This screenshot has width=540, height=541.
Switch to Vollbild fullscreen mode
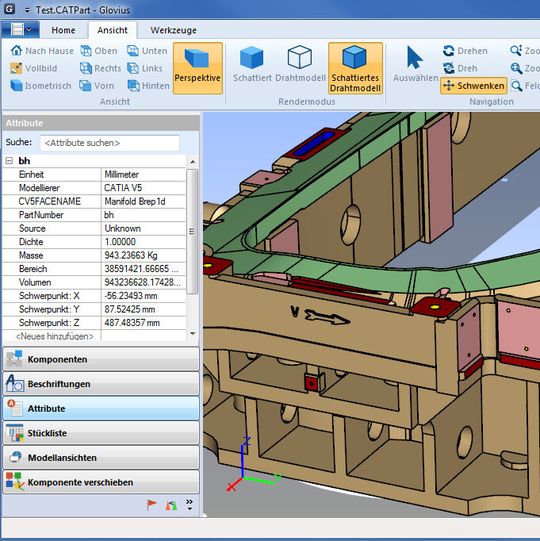coord(33,68)
